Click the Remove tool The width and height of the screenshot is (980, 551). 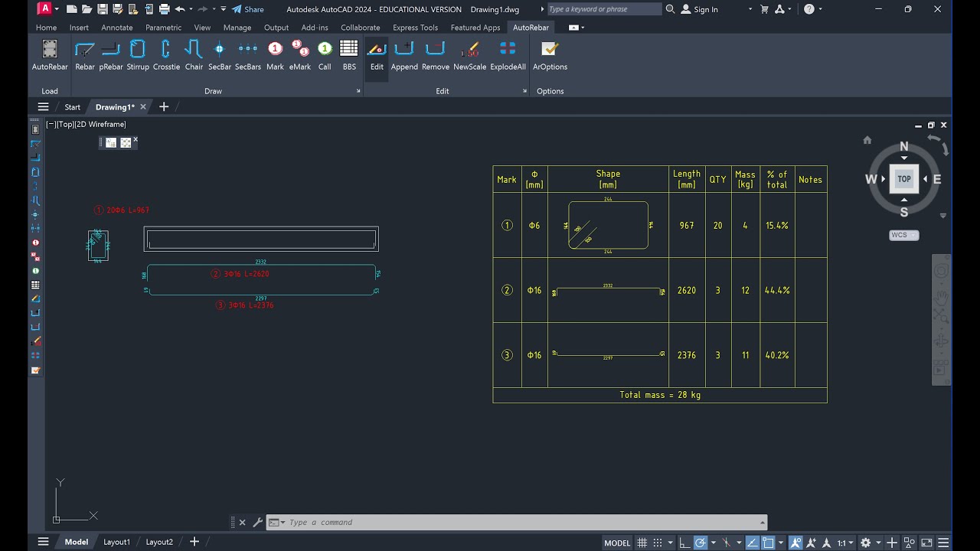click(x=436, y=56)
